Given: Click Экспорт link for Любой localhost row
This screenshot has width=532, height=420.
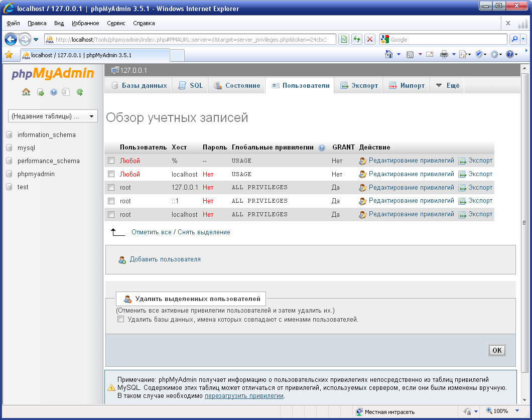Looking at the screenshot, I should coord(480,174).
